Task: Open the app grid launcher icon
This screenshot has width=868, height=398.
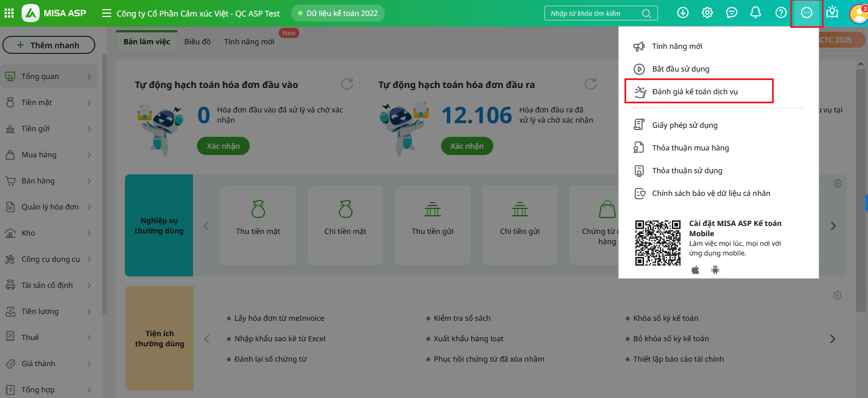Action: [x=9, y=13]
